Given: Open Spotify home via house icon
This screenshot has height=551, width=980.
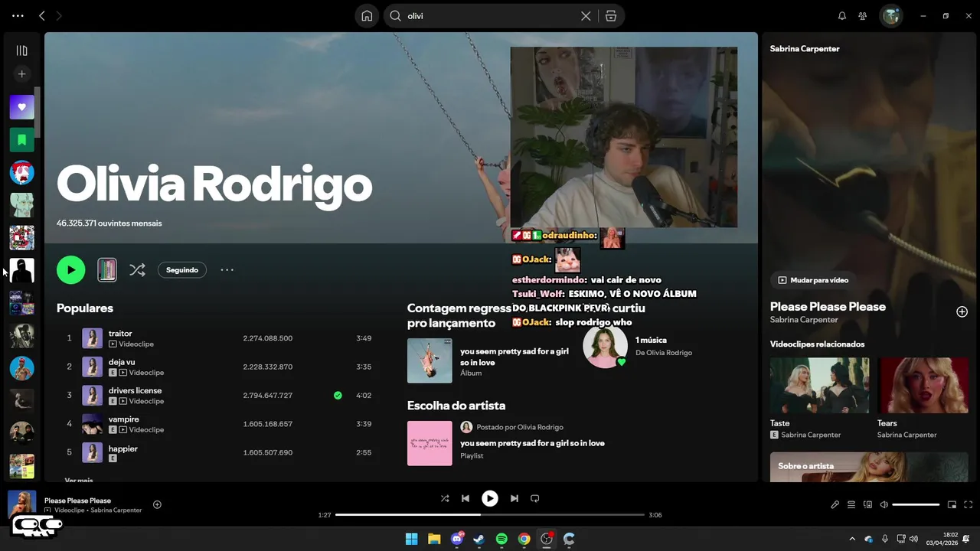Looking at the screenshot, I should (x=367, y=15).
